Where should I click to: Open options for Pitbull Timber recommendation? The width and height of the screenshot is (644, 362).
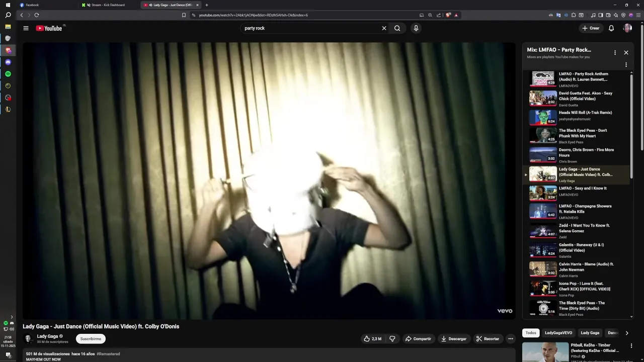(631, 346)
